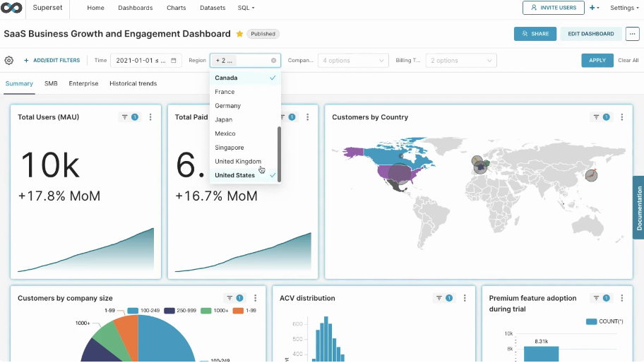This screenshot has width=644, height=363.
Task: Switch to the Enterprise tab
Action: point(83,83)
